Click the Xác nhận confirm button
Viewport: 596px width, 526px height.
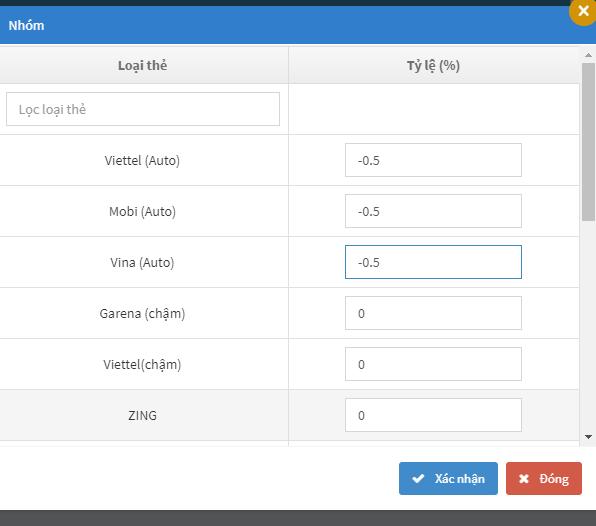click(x=448, y=478)
